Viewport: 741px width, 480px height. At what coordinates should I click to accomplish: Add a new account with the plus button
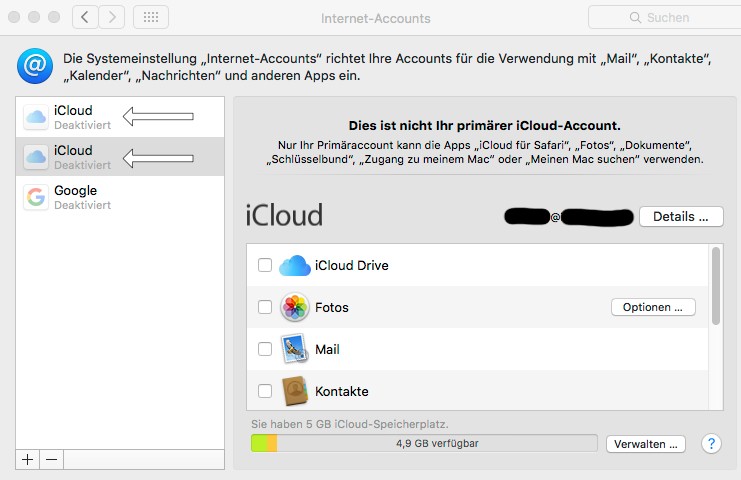[28, 459]
